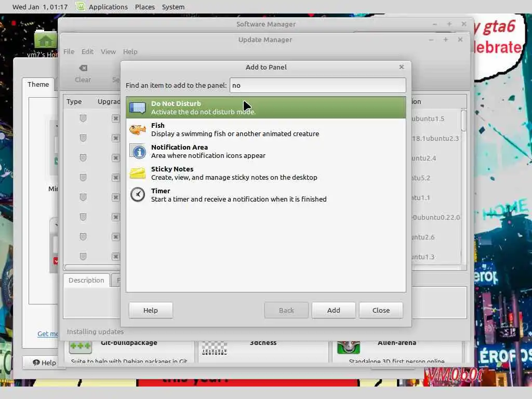This screenshot has height=399, width=532.
Task: Toggle upgrade checkbox in 0ubuntu0.22.0 row
Action: point(115,217)
